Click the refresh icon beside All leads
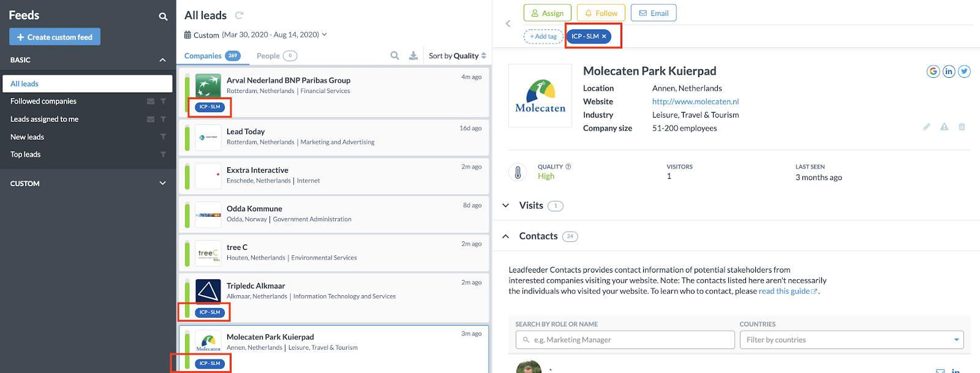Image resolution: width=980 pixels, height=373 pixels. (x=239, y=15)
